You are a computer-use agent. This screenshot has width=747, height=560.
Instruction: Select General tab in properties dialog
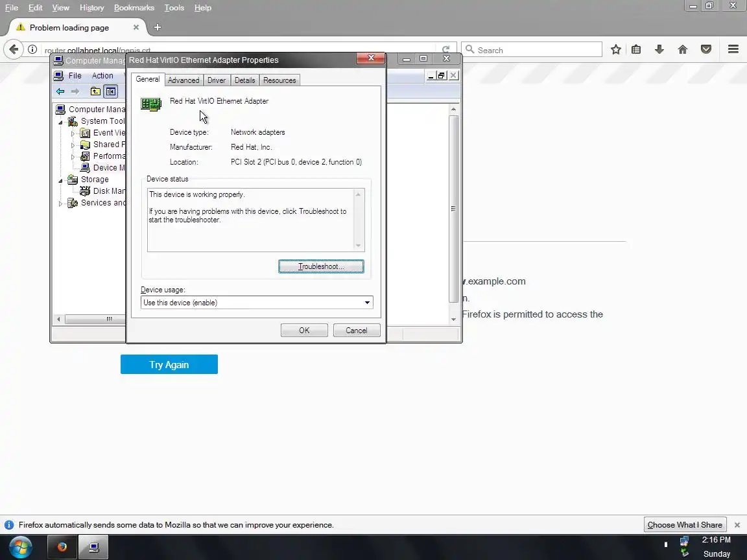click(x=148, y=79)
